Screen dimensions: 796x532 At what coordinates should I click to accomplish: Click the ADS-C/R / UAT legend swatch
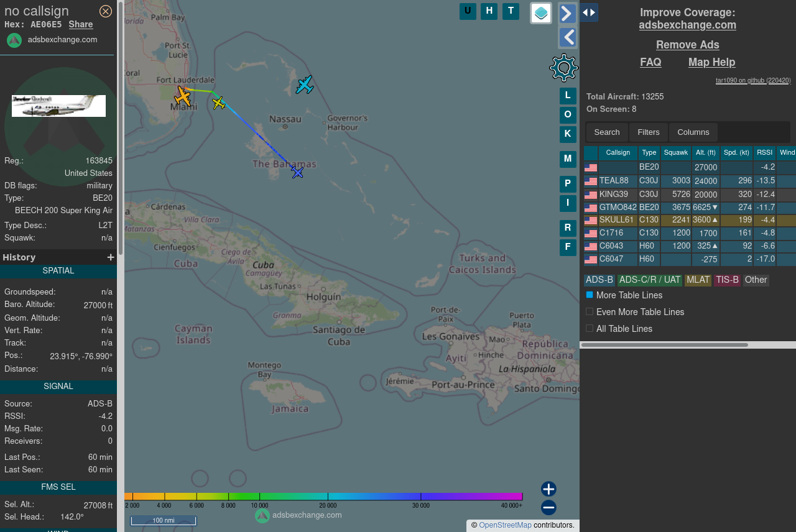tap(650, 280)
